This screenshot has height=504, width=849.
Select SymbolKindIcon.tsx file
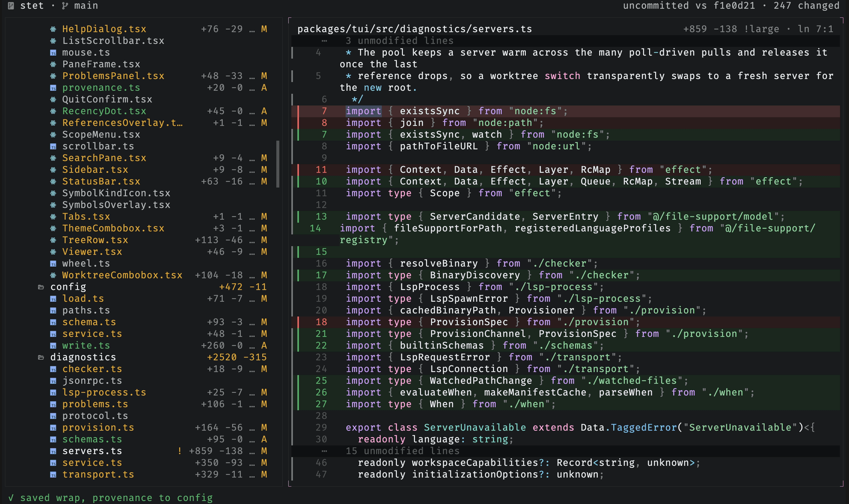[x=116, y=193]
